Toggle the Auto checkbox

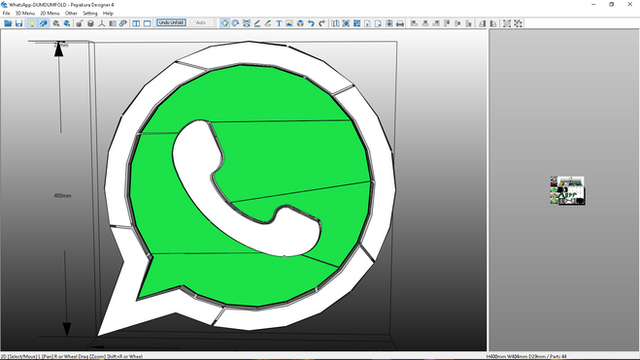(198, 22)
